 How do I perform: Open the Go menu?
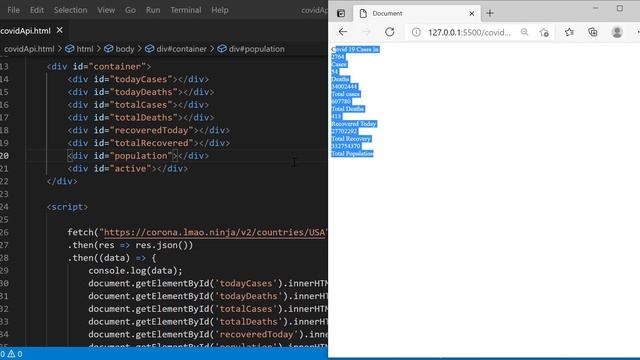point(130,10)
